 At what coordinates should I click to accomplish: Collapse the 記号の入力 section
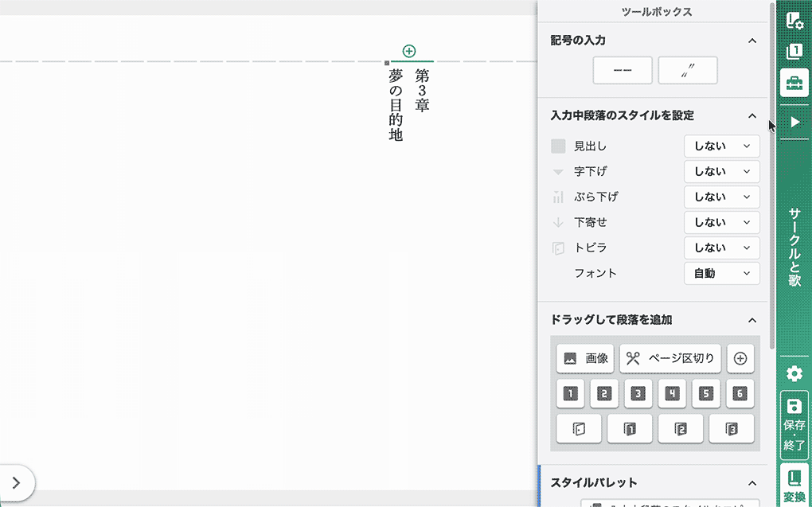tap(752, 41)
